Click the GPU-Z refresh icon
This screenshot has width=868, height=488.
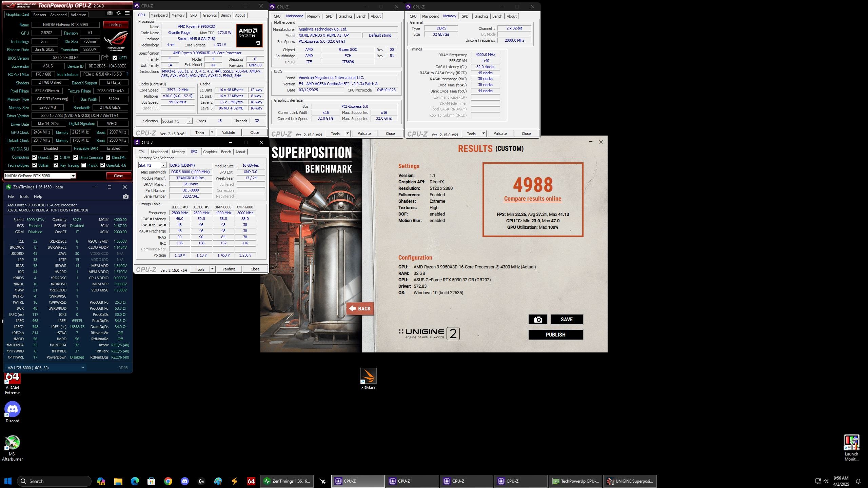coord(118,13)
